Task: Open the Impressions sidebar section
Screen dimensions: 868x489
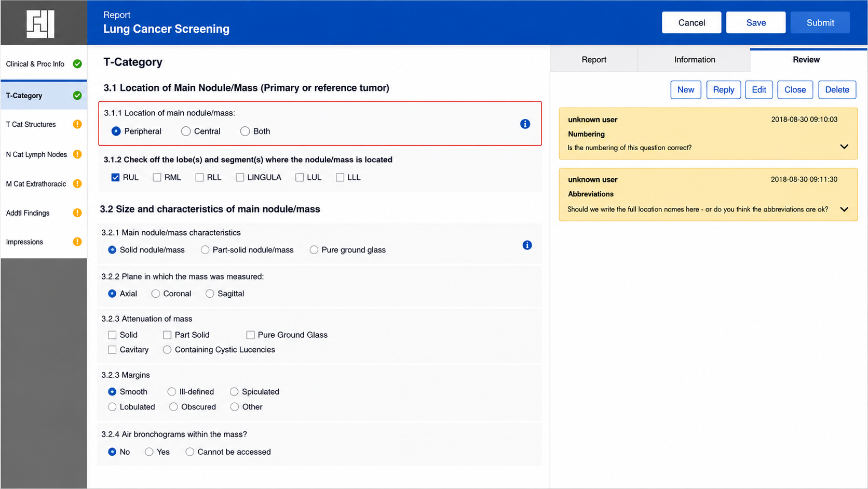Action: (x=44, y=242)
